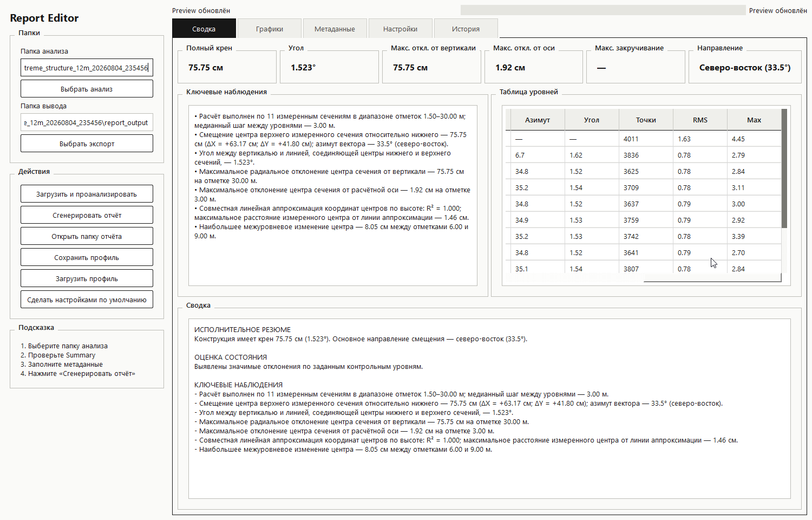Click the Max cell 3.11
The height and width of the screenshot is (520, 812).
[x=754, y=187]
